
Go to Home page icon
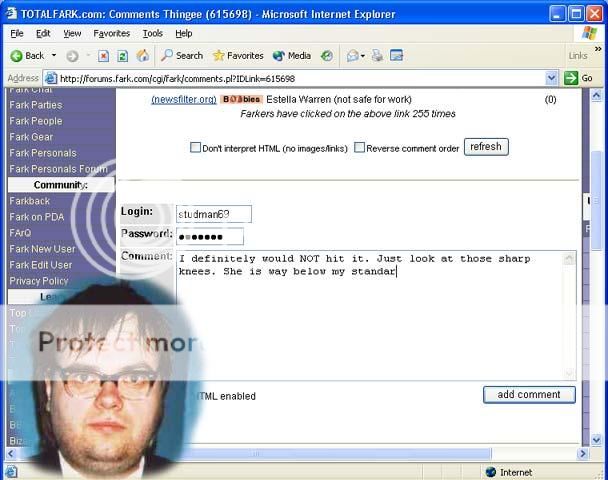pyautogui.click(x=142, y=56)
